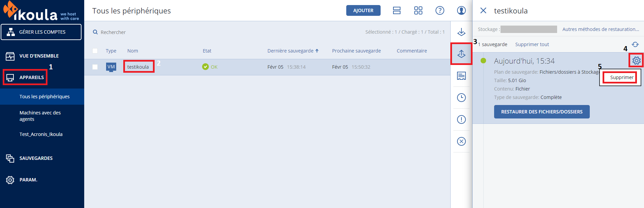
Task: Click the PARAM. gear icon
Action: pos(10,180)
